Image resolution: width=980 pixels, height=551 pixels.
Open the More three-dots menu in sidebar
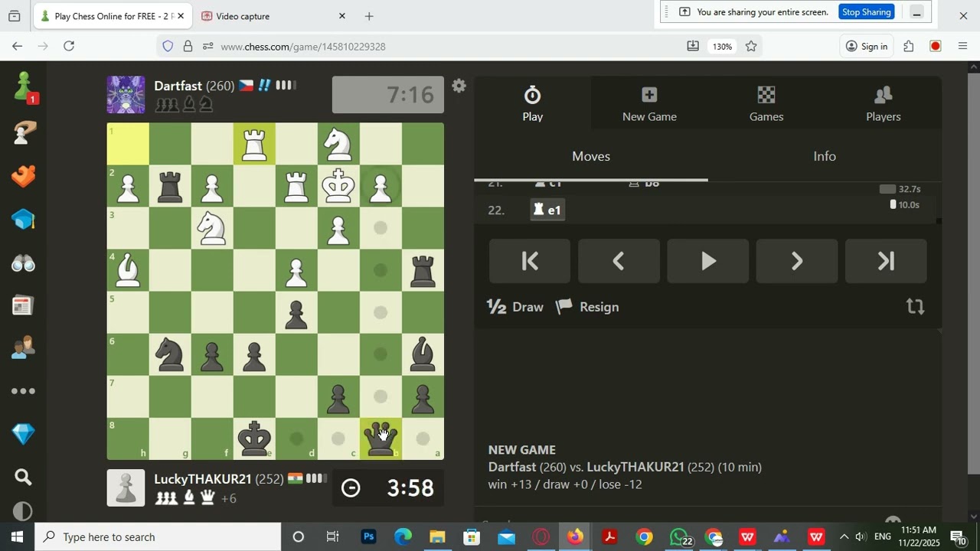24,391
